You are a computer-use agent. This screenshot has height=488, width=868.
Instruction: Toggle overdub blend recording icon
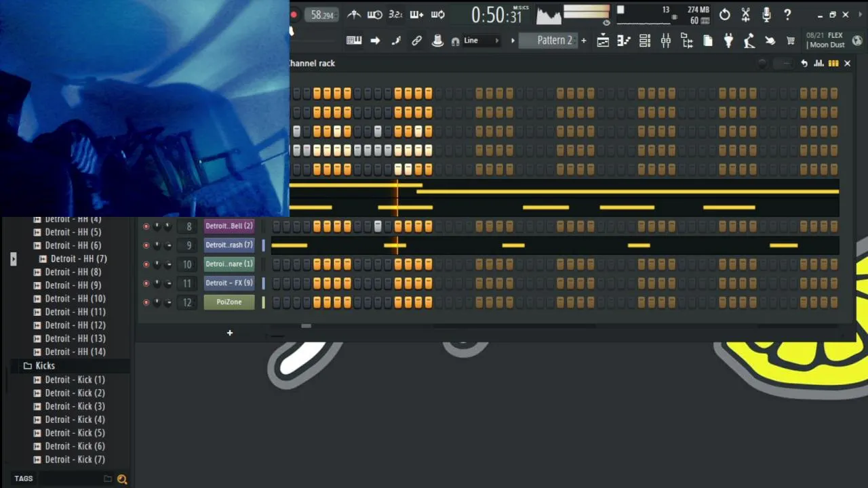416,14
